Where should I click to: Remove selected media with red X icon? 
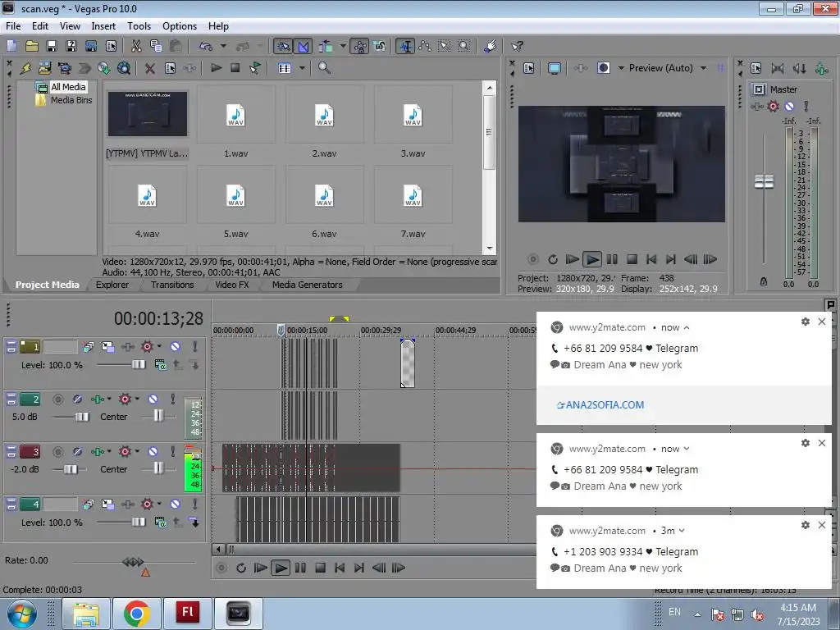pos(150,68)
